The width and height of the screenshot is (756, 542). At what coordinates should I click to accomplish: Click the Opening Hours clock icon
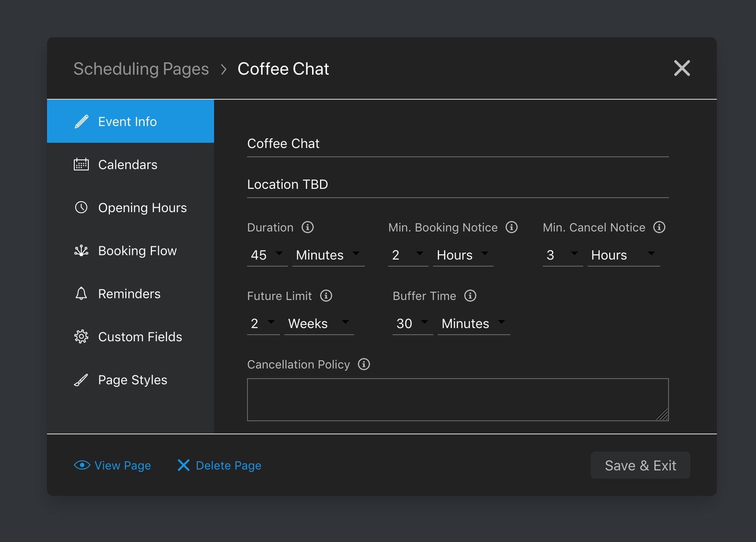81,207
